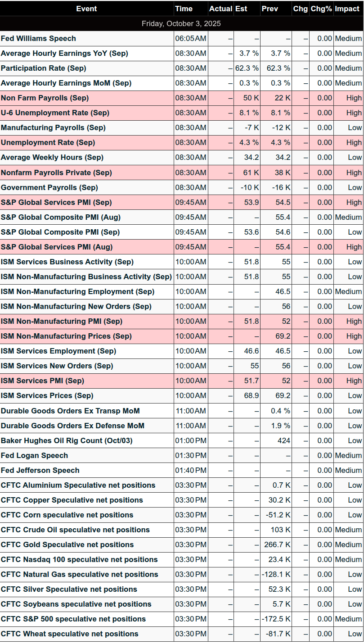Select CFTC Gold Speculative net positions
The image size is (364, 644).
pos(67,544)
